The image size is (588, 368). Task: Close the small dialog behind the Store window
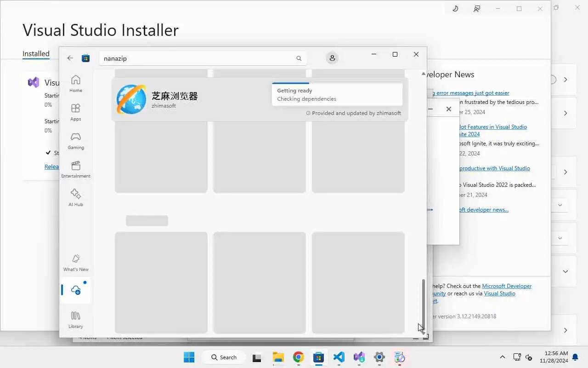[449, 109]
